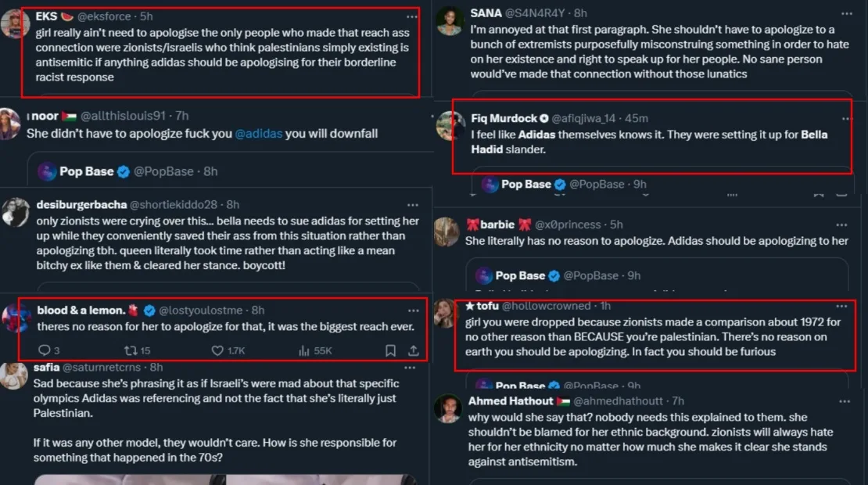Open more options on safia's tweet
The width and height of the screenshot is (868, 485).
(x=411, y=367)
